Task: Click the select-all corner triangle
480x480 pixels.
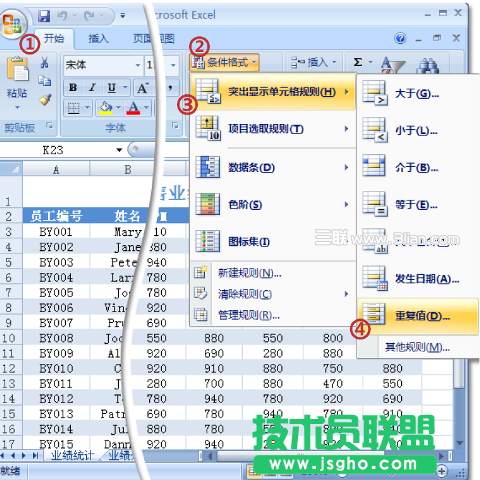Action: pyautogui.click(x=11, y=169)
